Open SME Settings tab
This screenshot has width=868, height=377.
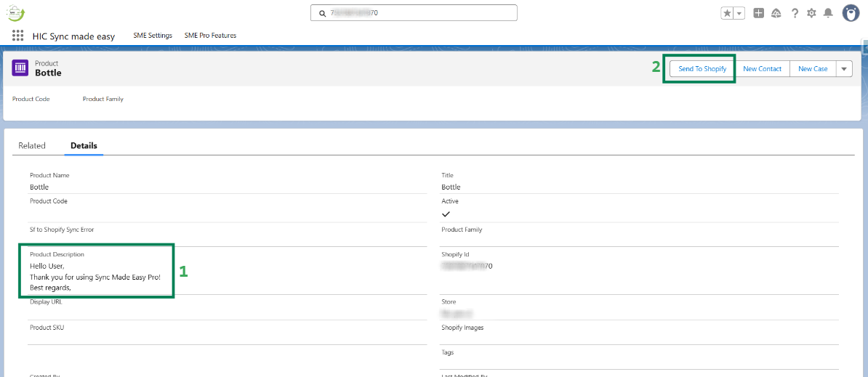tap(153, 36)
